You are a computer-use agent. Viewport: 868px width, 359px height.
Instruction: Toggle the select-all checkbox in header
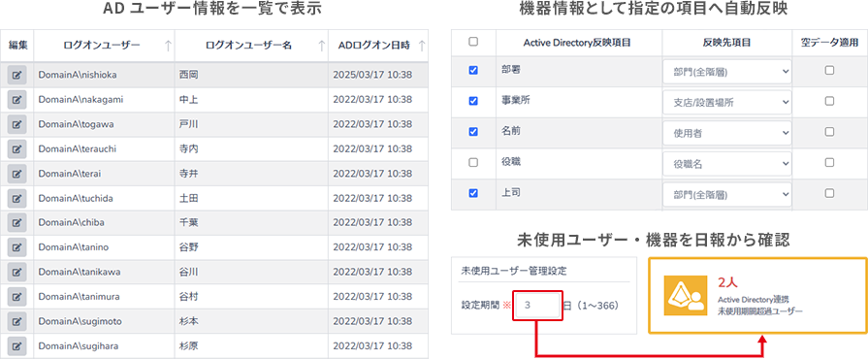[473, 42]
